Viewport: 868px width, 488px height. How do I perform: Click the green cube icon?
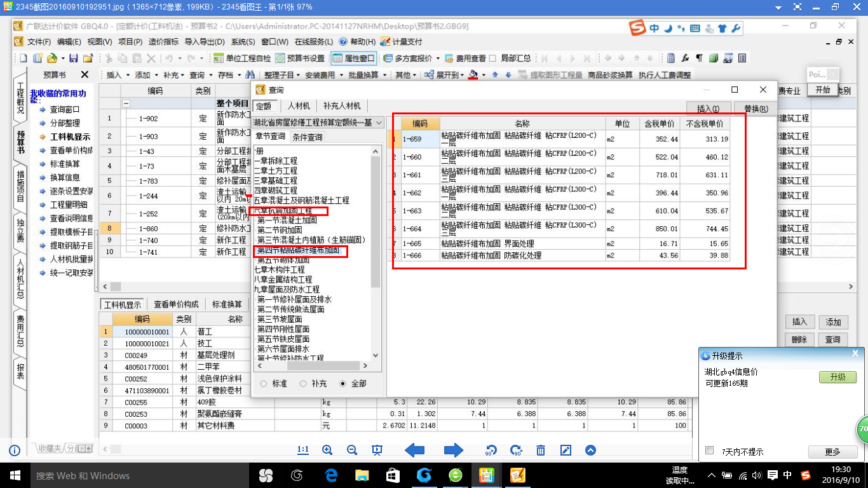[x=713, y=58]
